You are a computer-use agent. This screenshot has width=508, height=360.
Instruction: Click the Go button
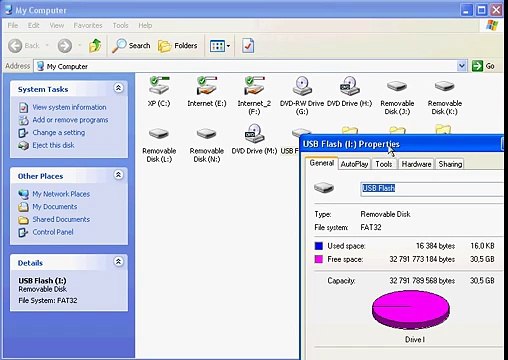(483, 66)
